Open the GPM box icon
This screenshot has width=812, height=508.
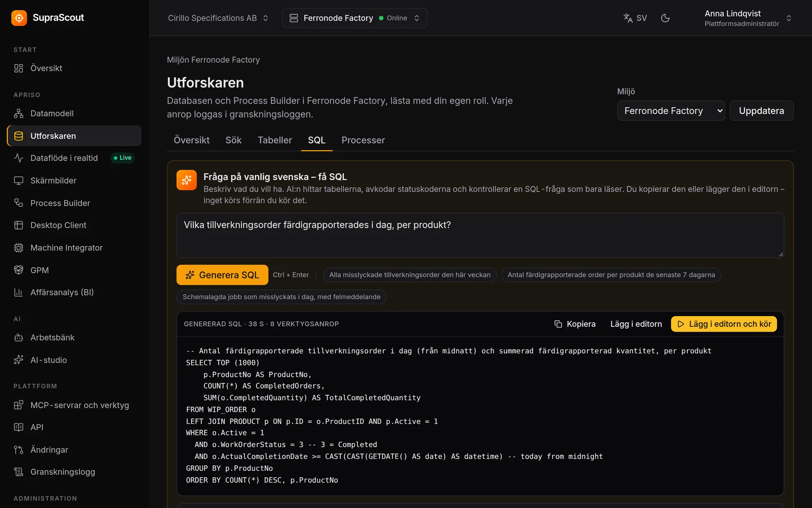click(19, 270)
